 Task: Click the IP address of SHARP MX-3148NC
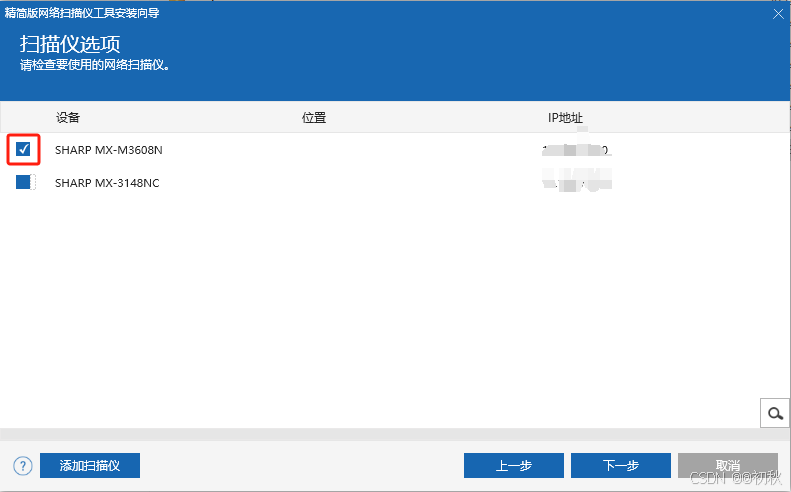(576, 182)
